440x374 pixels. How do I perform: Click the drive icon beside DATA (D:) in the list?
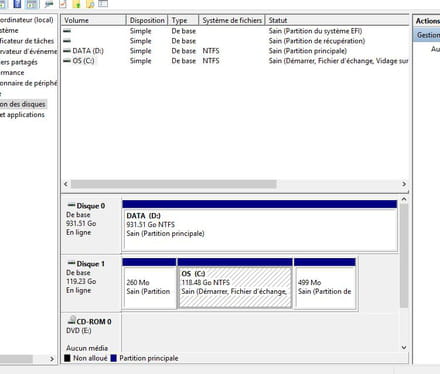click(67, 51)
